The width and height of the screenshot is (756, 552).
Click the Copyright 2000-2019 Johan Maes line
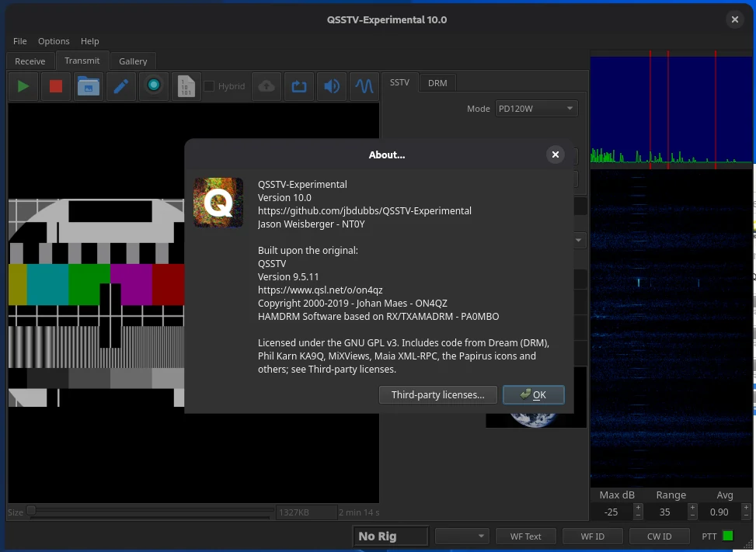(x=353, y=303)
